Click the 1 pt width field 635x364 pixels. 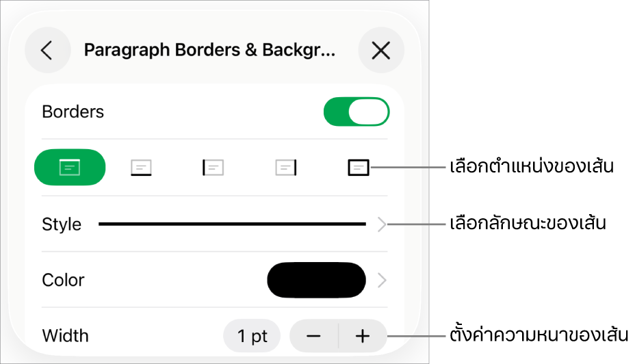(252, 336)
